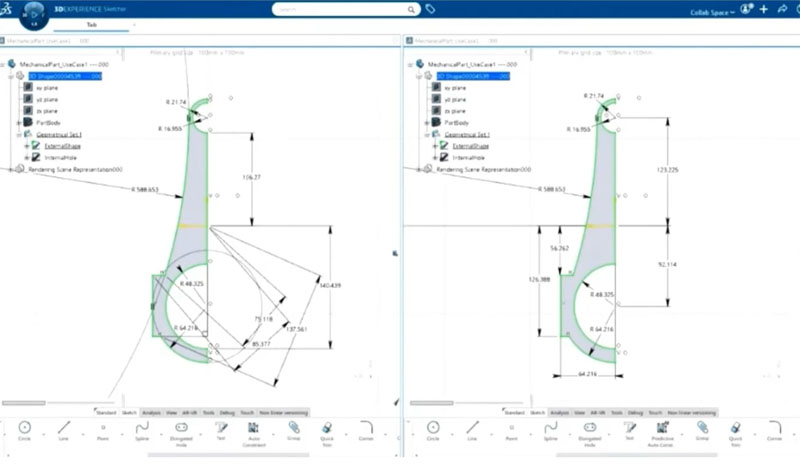Click the 64.216 width dimension in right sketch
This screenshot has width=800, height=464.
[587, 374]
